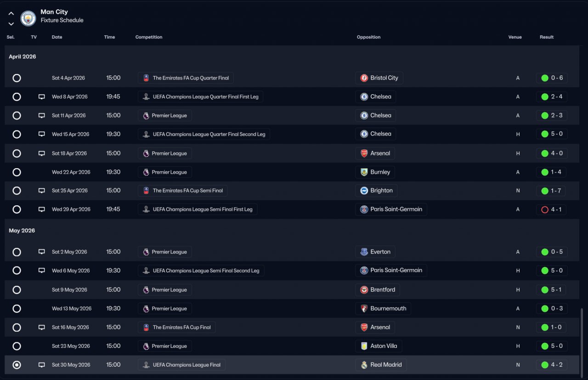588x380 pixels.
Task: Select the radio button for Sat 18 Apr 2026
Action: (17, 153)
